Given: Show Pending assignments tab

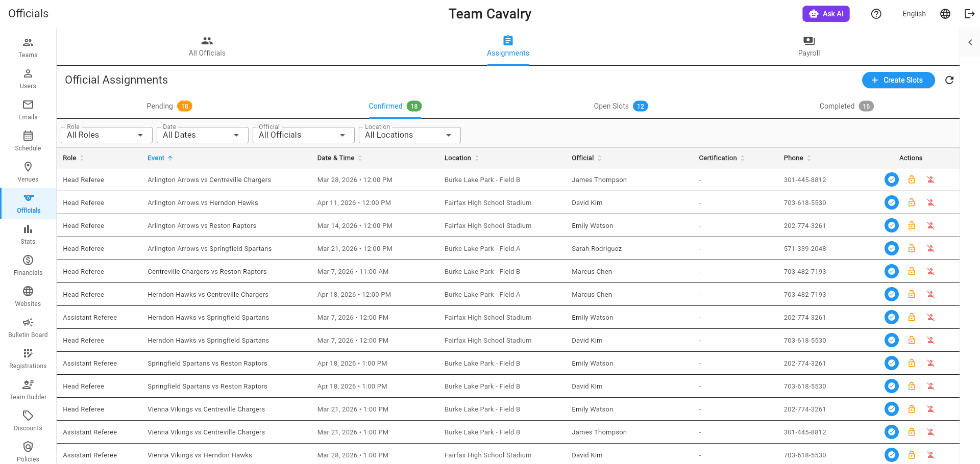Looking at the screenshot, I should 169,106.
